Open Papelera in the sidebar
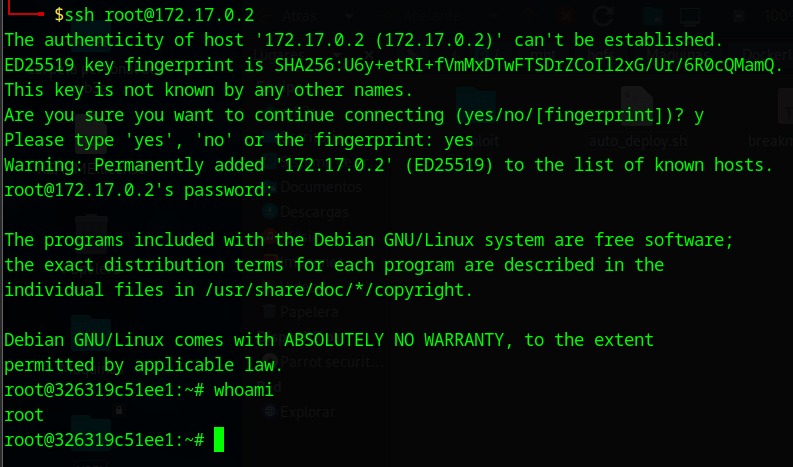The image size is (793, 467). click(x=309, y=312)
